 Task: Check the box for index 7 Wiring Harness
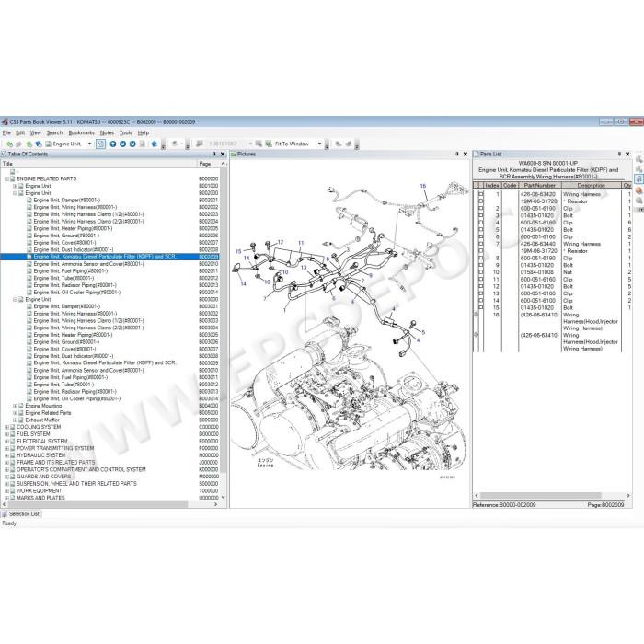(x=481, y=244)
